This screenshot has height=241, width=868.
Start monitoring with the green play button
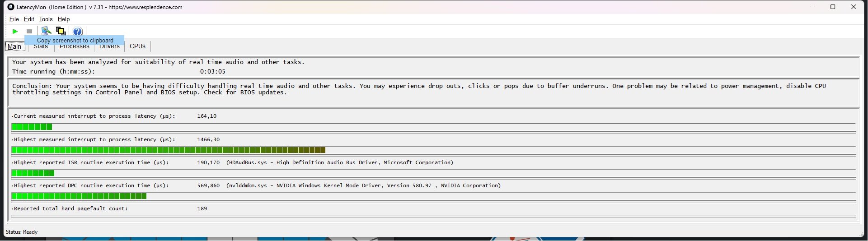point(15,31)
